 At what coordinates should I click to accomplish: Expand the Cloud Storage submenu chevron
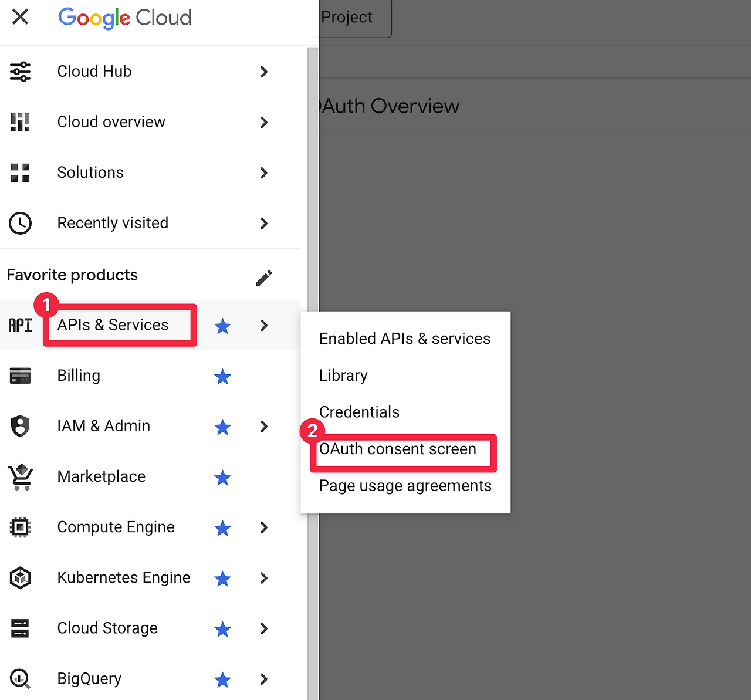264,629
